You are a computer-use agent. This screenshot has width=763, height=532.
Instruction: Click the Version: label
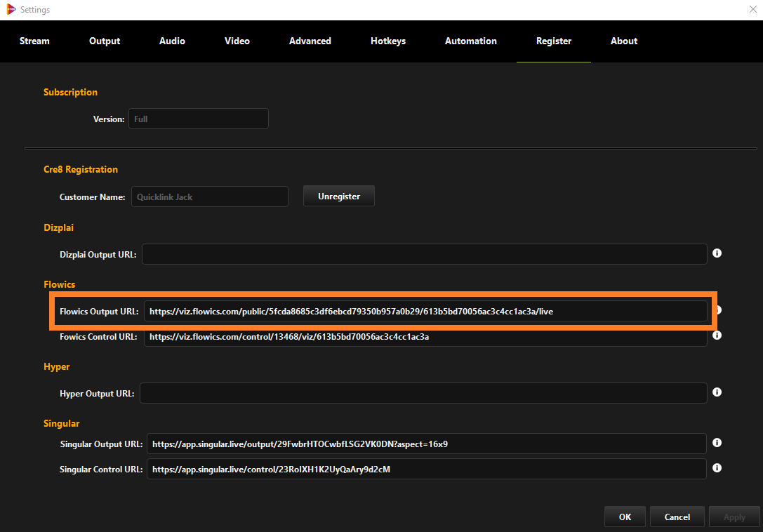click(x=109, y=119)
